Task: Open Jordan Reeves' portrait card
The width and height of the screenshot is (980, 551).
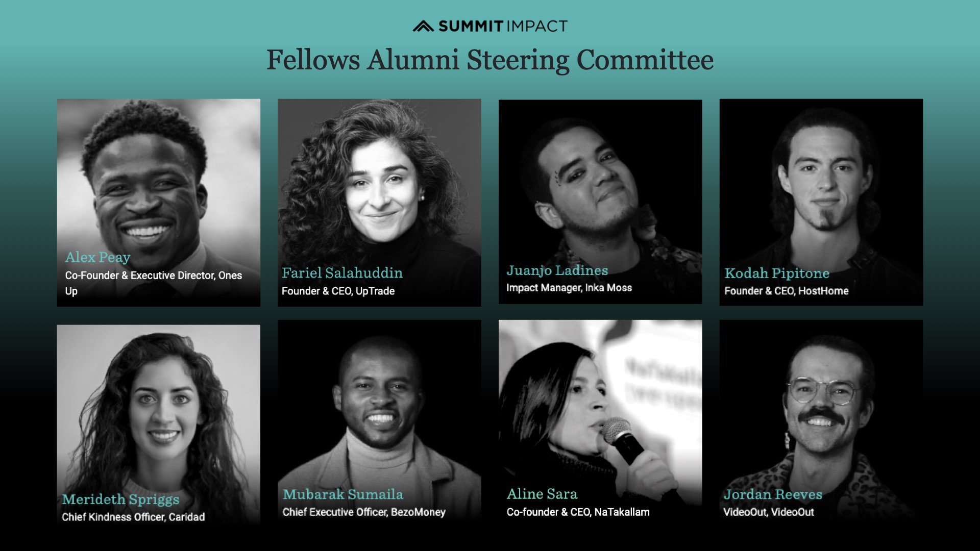Action: pyautogui.click(x=821, y=421)
